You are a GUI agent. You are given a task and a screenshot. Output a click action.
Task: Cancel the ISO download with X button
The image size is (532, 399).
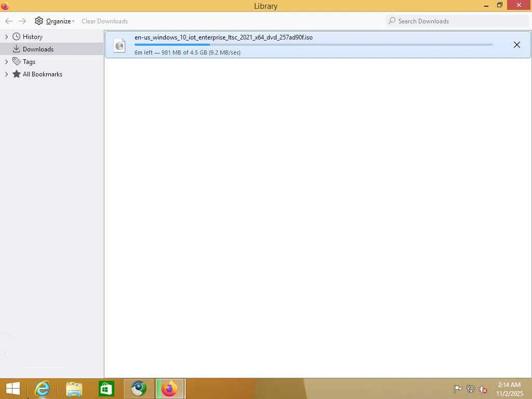(x=517, y=45)
